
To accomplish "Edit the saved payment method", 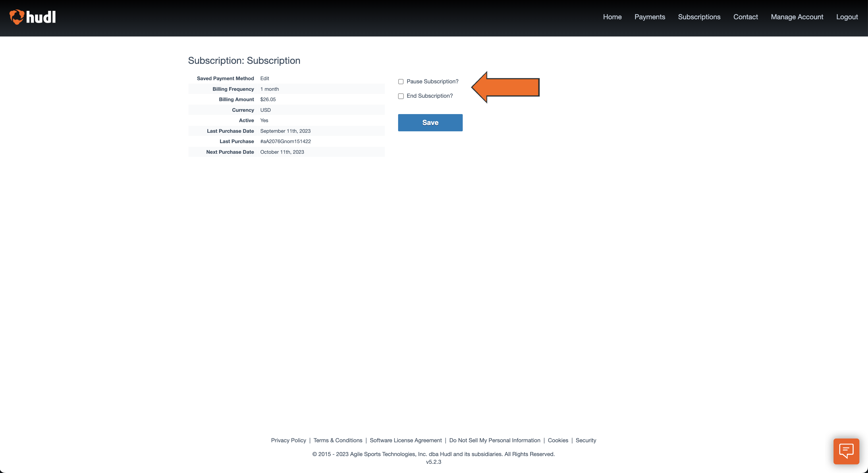I will tap(265, 78).
